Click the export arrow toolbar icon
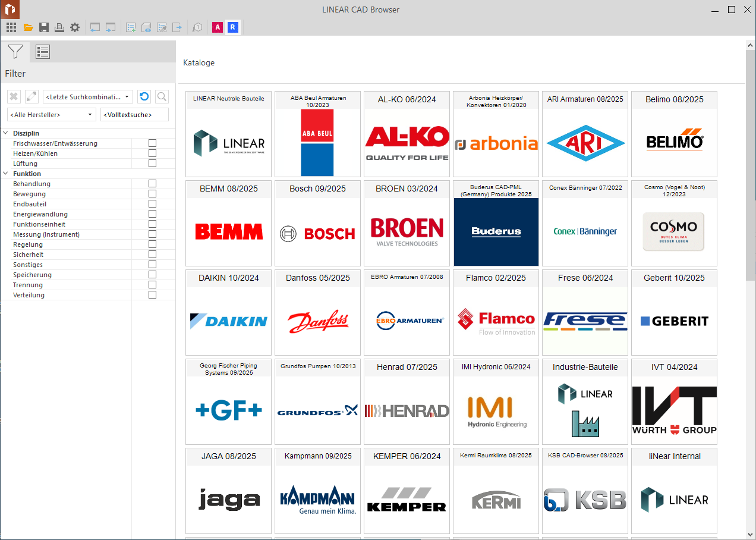 coord(177,27)
